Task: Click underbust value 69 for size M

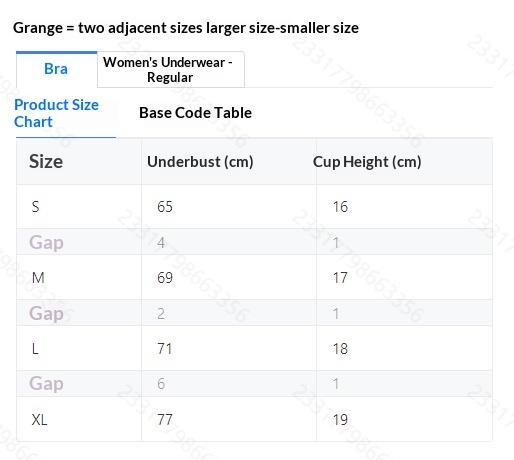Action: (x=165, y=278)
